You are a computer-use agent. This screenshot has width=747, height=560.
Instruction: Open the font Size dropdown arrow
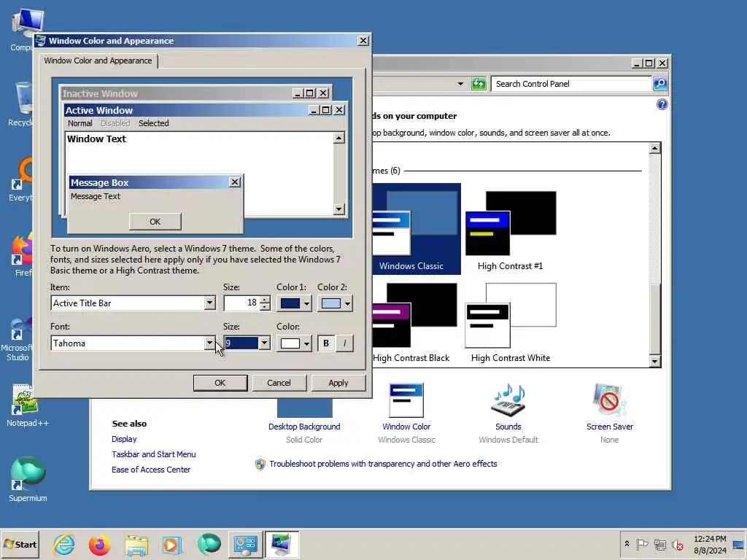(x=264, y=343)
